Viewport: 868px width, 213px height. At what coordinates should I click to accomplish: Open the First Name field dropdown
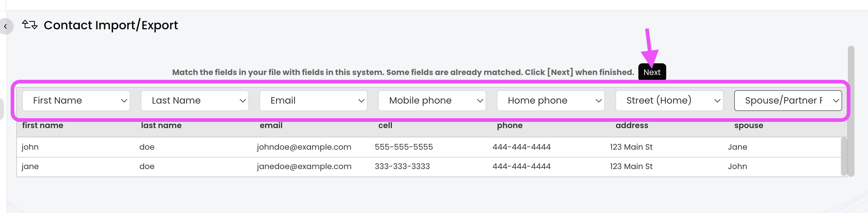pos(76,101)
